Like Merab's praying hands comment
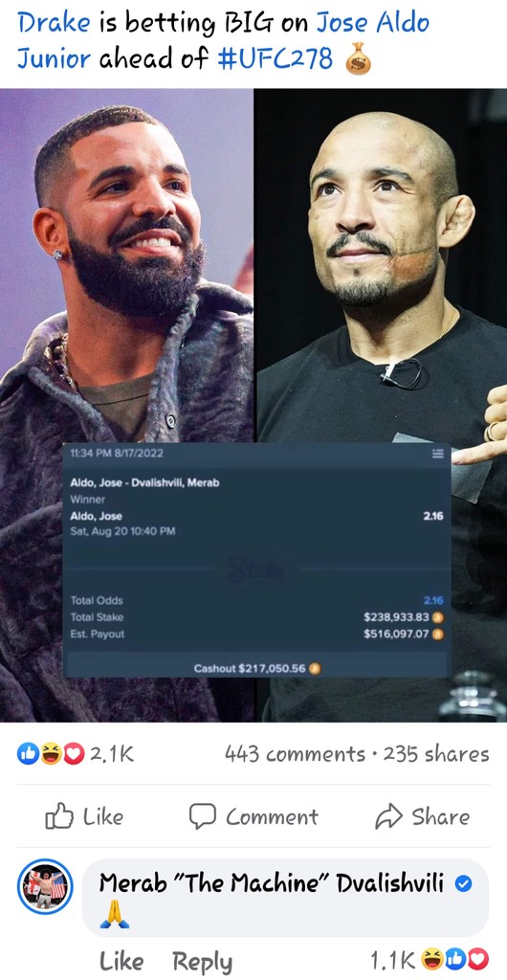Viewport: 507px width, 980px height. click(x=121, y=961)
